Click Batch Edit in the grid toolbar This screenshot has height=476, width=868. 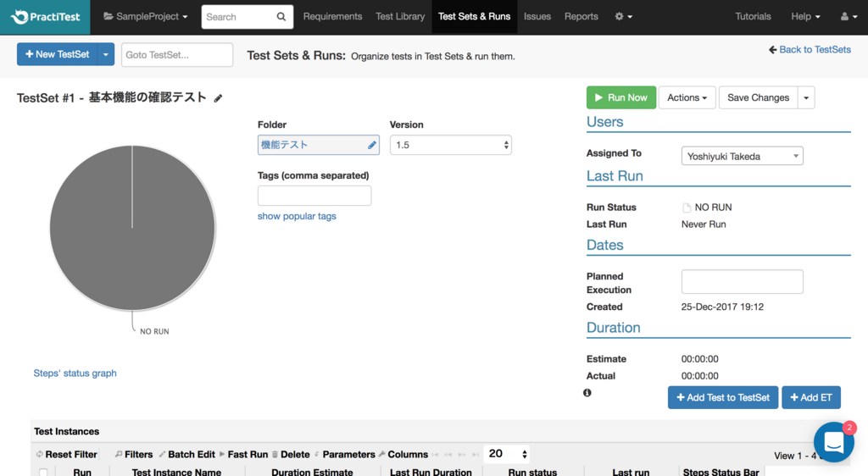pos(187,455)
